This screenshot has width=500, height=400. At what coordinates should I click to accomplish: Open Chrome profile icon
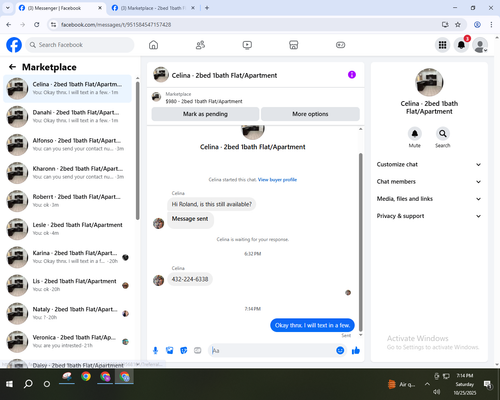click(477, 24)
